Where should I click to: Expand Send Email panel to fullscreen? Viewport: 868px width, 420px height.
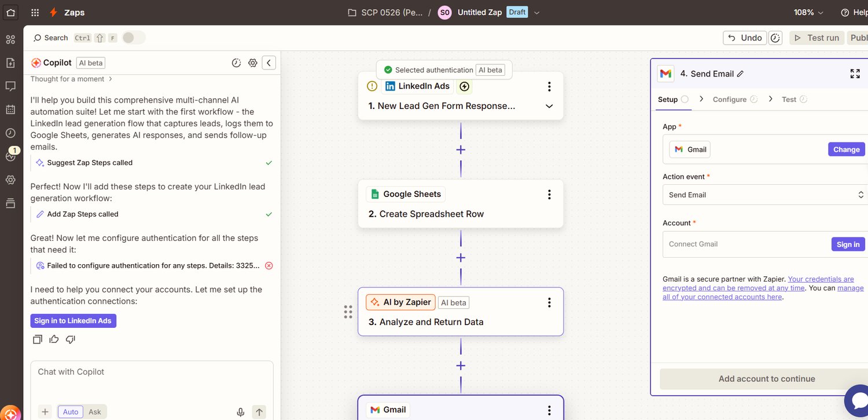point(855,74)
